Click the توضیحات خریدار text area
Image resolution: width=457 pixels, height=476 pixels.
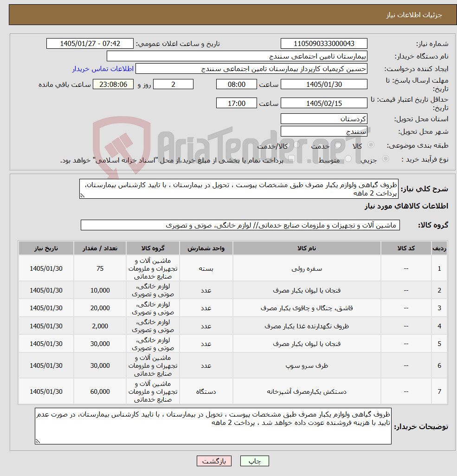click(x=213, y=426)
